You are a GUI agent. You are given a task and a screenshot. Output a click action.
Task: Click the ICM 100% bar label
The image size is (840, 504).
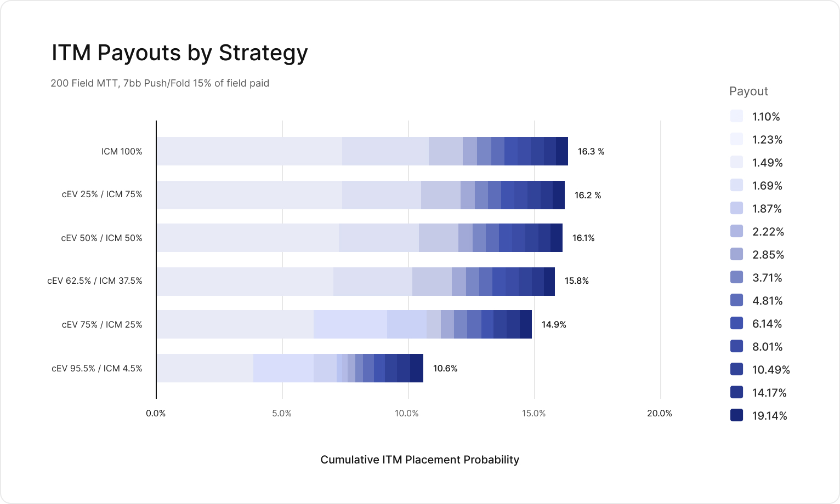(122, 151)
